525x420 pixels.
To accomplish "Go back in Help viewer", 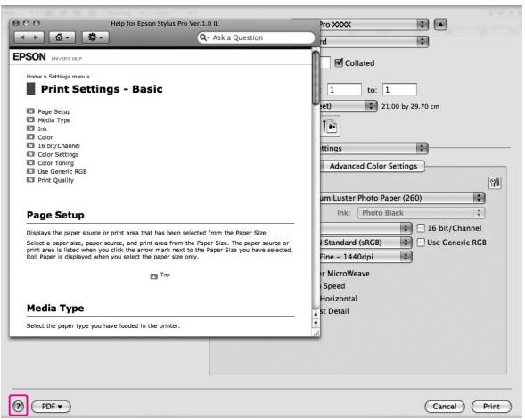I will [x=21, y=37].
